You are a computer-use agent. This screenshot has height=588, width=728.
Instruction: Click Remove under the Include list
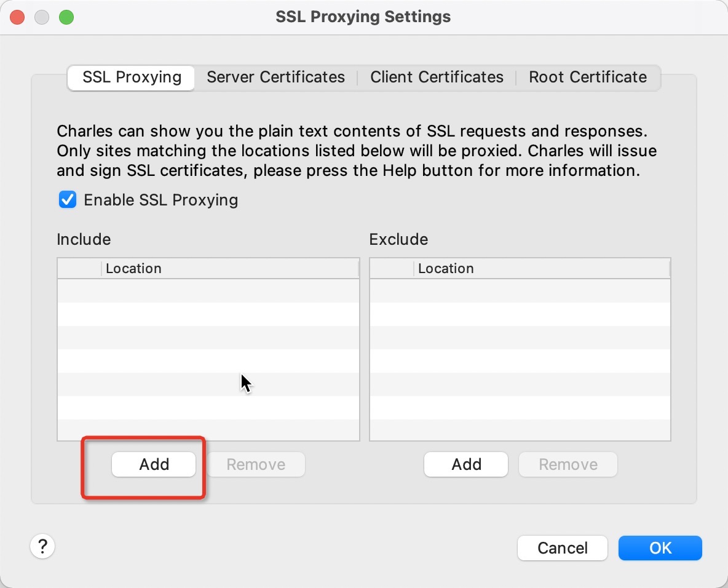256,464
